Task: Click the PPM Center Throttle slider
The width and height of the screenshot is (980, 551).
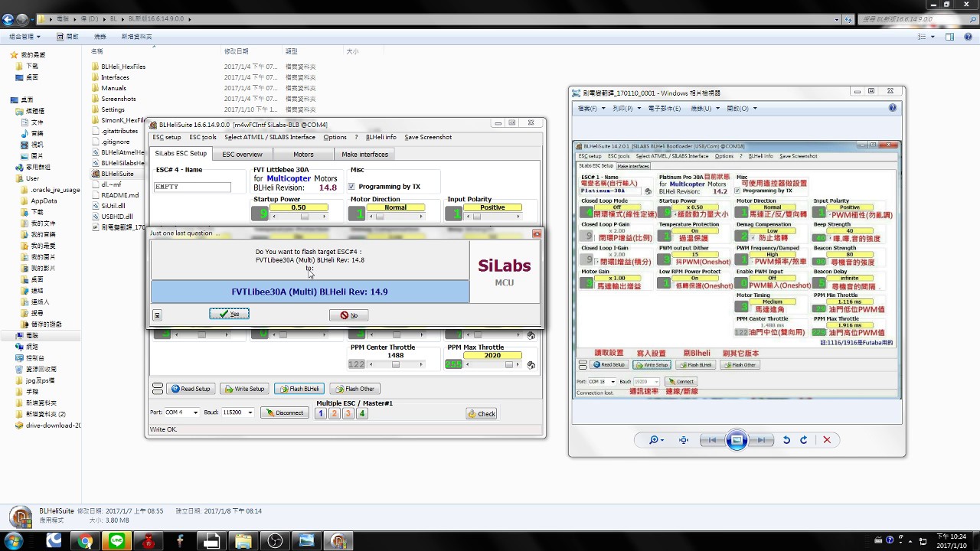Action: click(396, 365)
